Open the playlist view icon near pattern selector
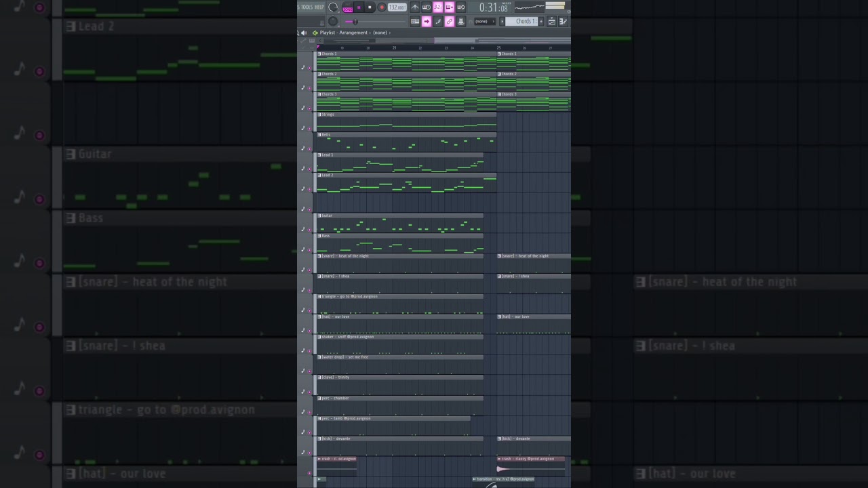Viewport: 868px width, 488px height. [551, 22]
